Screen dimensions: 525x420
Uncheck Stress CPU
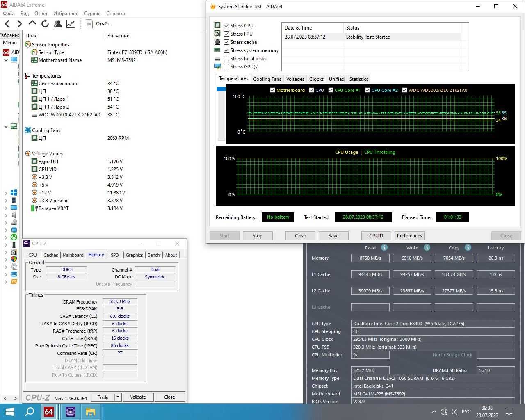(x=227, y=25)
